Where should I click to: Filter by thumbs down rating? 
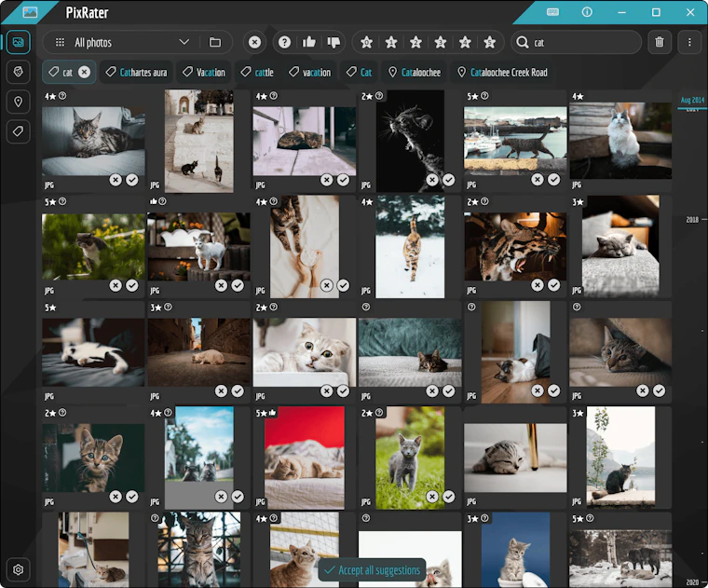[x=334, y=43]
